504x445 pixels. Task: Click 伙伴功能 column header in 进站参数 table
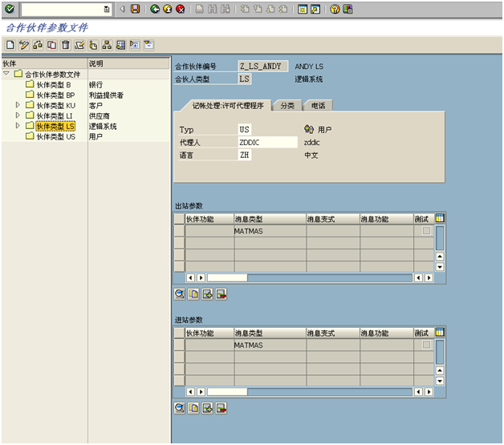(x=209, y=333)
